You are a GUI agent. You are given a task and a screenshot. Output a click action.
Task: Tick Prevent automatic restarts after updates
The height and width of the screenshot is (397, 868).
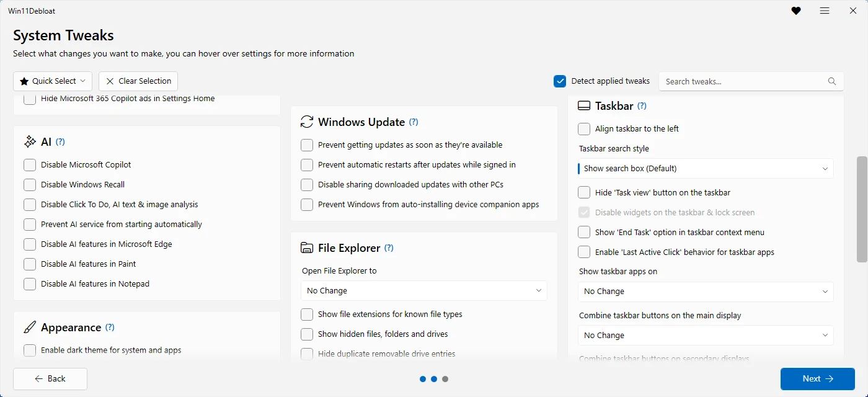click(x=307, y=164)
